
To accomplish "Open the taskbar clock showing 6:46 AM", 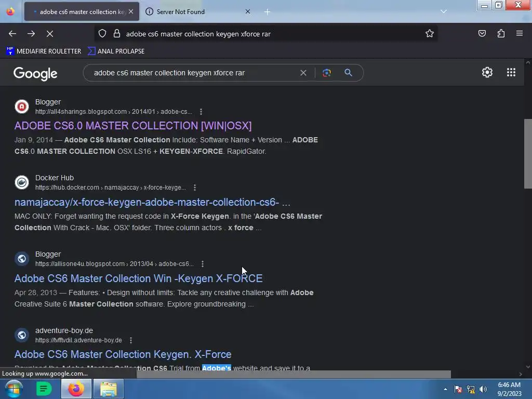I will (509, 389).
